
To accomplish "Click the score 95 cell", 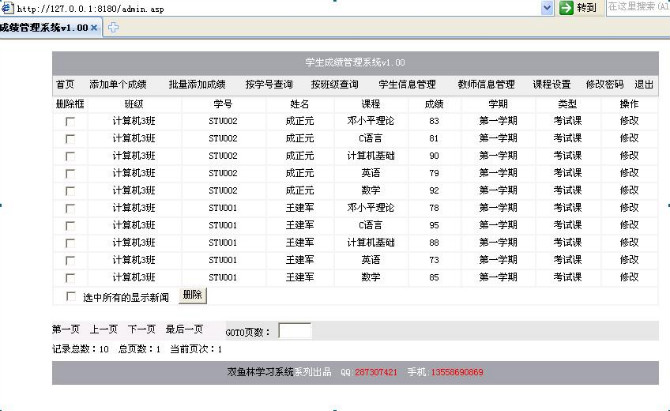I will click(x=434, y=225).
